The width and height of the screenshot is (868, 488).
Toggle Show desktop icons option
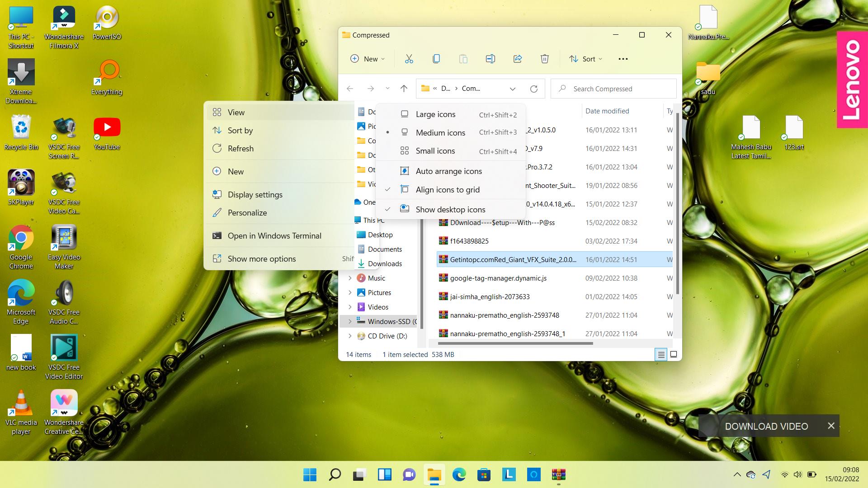450,210
